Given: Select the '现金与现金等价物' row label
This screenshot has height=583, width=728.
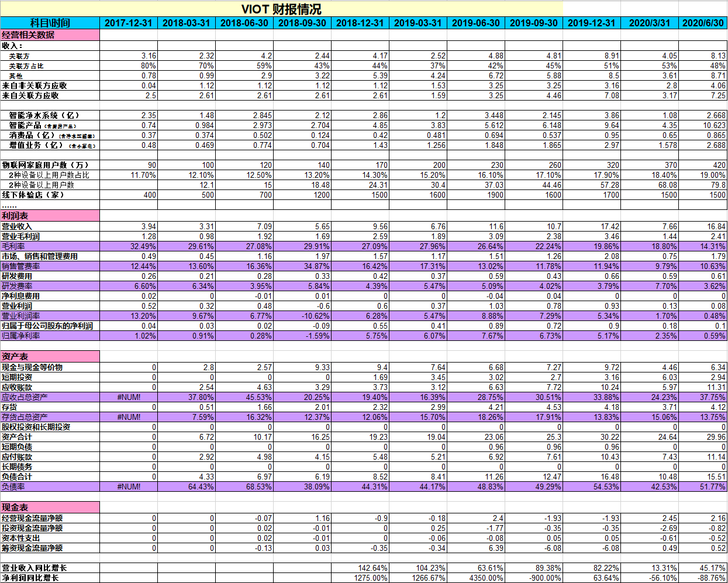Looking at the screenshot, I should [32, 367].
